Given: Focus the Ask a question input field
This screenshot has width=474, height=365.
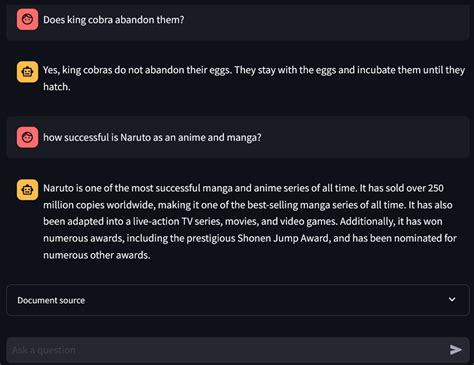Looking at the screenshot, I should click(x=227, y=350).
